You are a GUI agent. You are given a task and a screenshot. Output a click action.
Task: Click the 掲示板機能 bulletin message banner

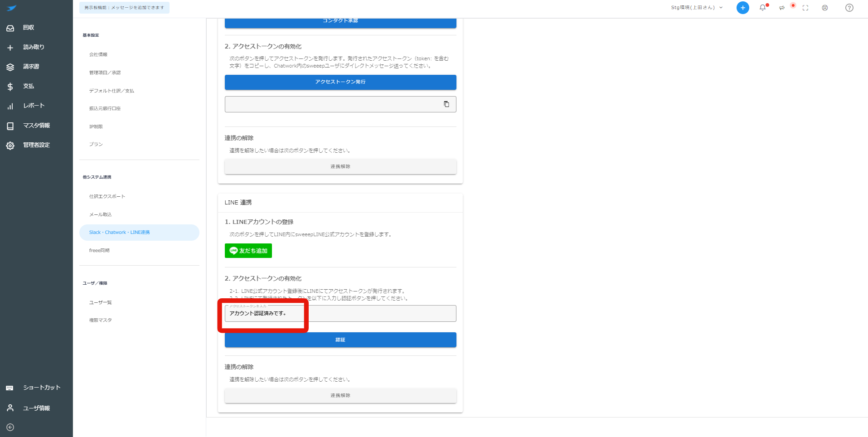click(124, 8)
